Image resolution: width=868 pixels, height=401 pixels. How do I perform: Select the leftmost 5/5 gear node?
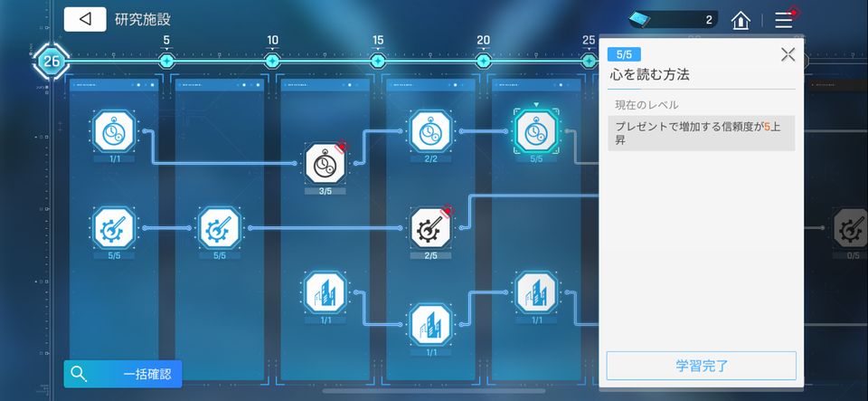tap(114, 228)
